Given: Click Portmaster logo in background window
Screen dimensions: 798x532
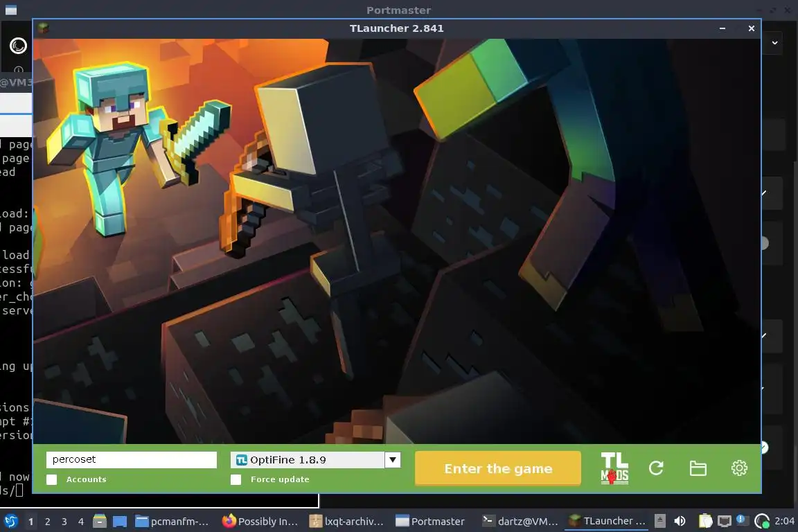Looking at the screenshot, I should pyautogui.click(x=18, y=46).
